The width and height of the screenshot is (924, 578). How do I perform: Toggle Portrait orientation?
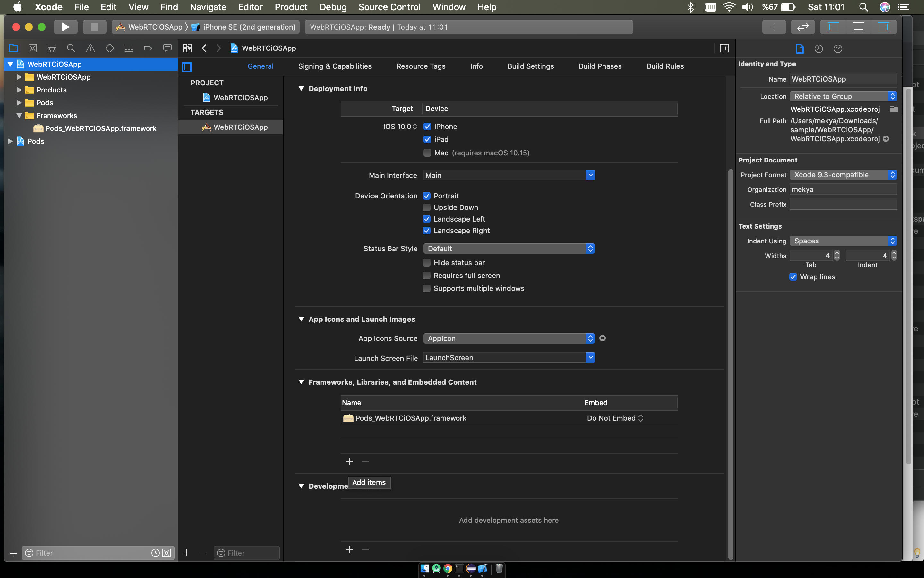point(427,196)
